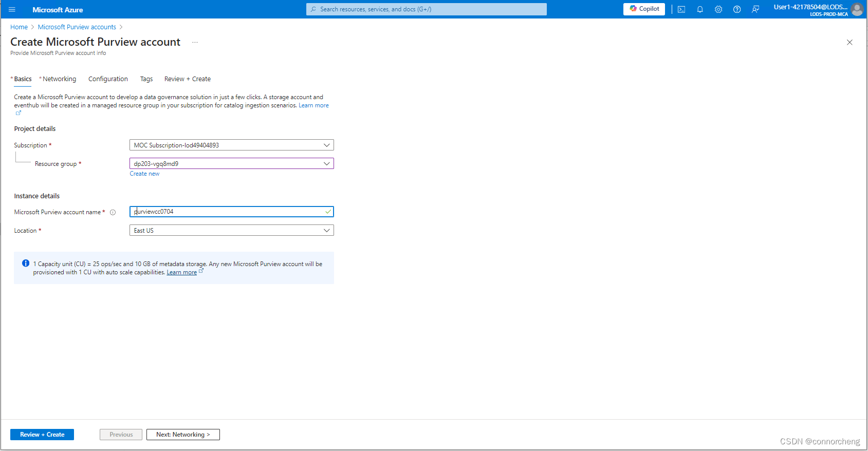Switch to the Tags tab
Screen dimensions: 868x451
point(146,79)
